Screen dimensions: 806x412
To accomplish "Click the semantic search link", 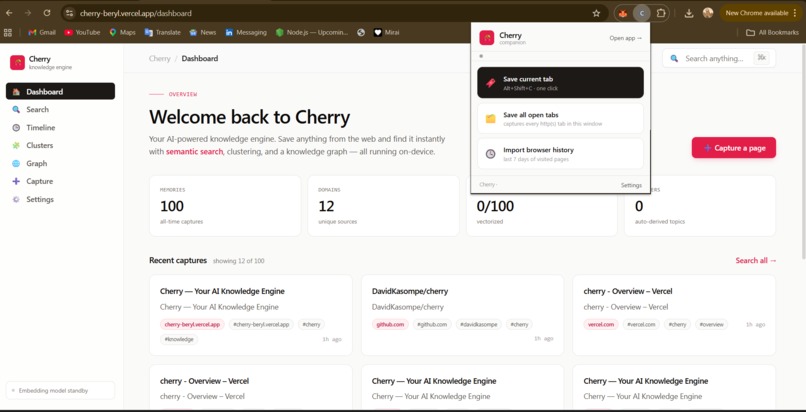I will point(194,152).
